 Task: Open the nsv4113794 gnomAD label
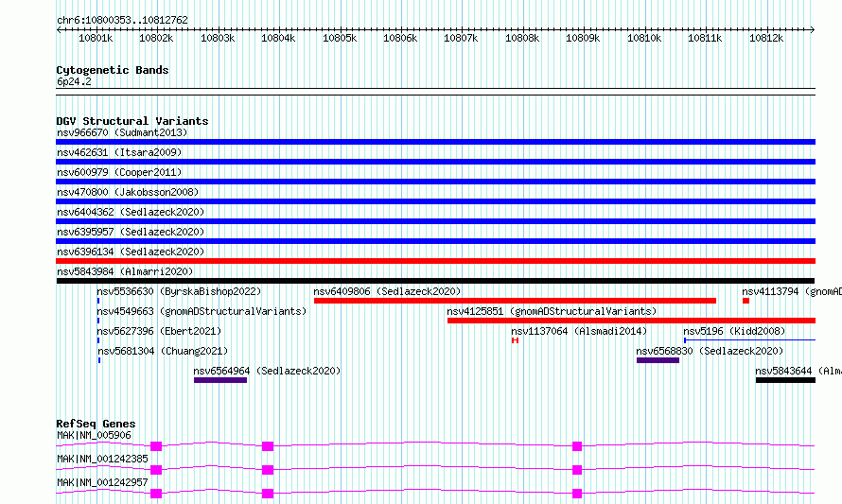click(792, 291)
